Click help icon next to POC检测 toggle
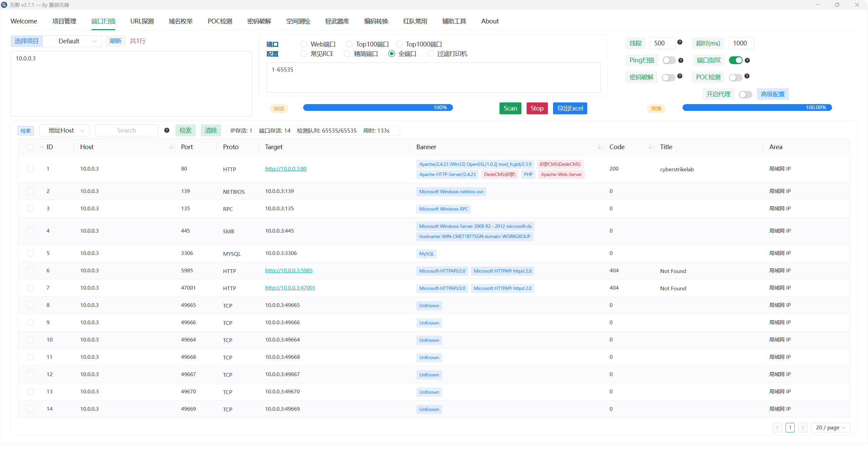This screenshot has height=468, width=868. [747, 76]
